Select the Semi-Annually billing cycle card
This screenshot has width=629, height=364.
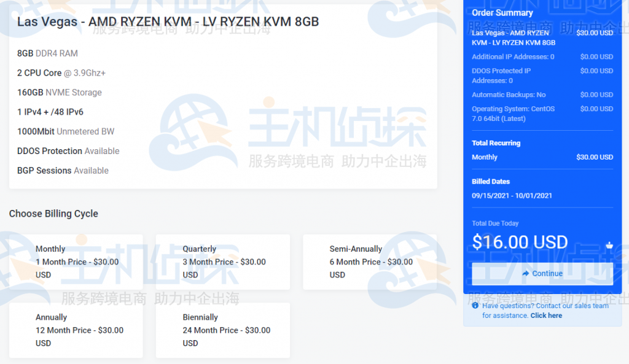(x=369, y=261)
